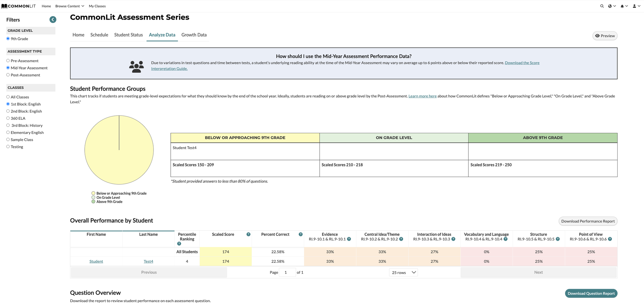Click help icon beside Percent Correct

point(300,234)
